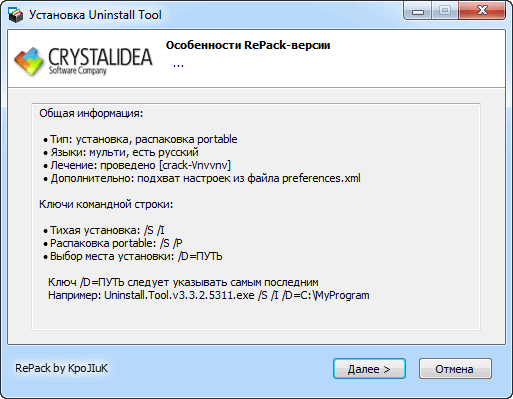This screenshot has width=513, height=399.
Task: Click the Ключи командной строки heading
Action: pyautogui.click(x=106, y=204)
